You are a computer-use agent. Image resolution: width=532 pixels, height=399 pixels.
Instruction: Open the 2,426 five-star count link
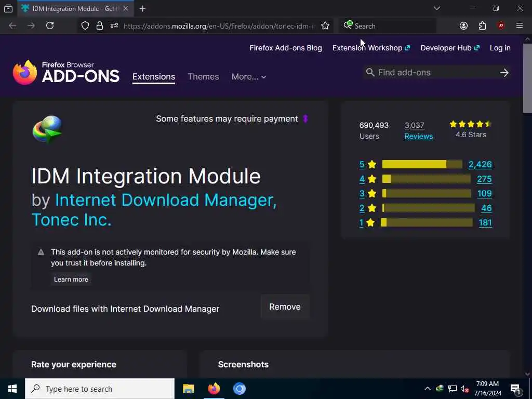[x=480, y=165]
